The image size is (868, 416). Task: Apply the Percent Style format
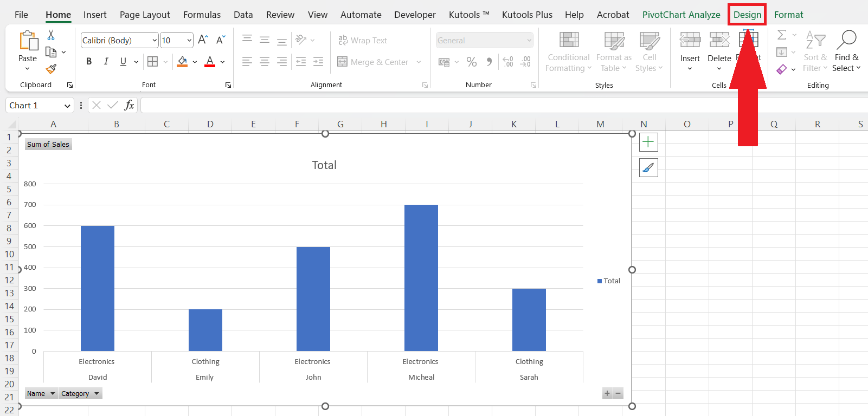[x=472, y=62]
